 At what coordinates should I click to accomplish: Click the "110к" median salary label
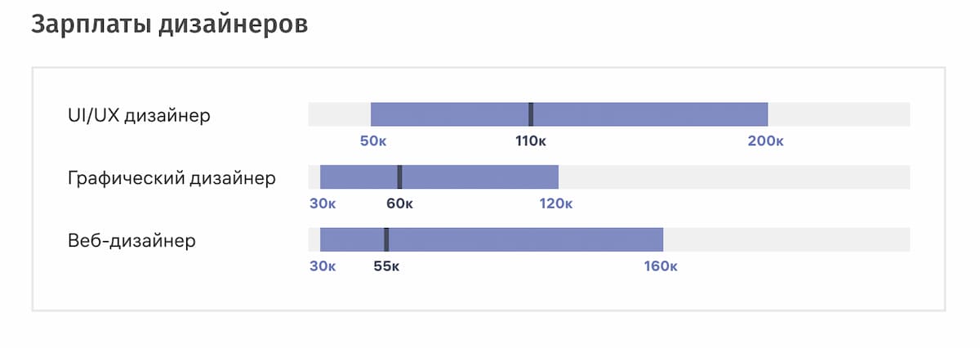pyautogui.click(x=531, y=141)
